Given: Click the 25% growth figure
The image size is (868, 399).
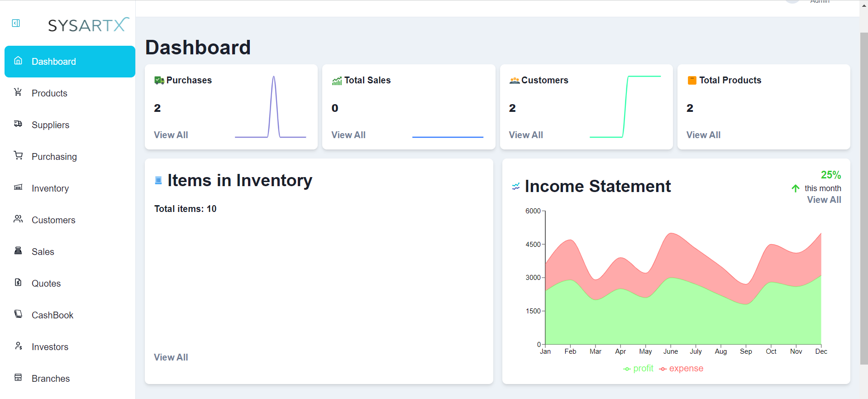Looking at the screenshot, I should click(x=831, y=175).
